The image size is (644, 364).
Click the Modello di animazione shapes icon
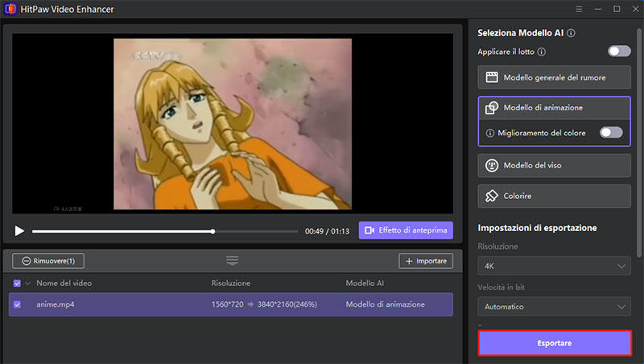[492, 108]
